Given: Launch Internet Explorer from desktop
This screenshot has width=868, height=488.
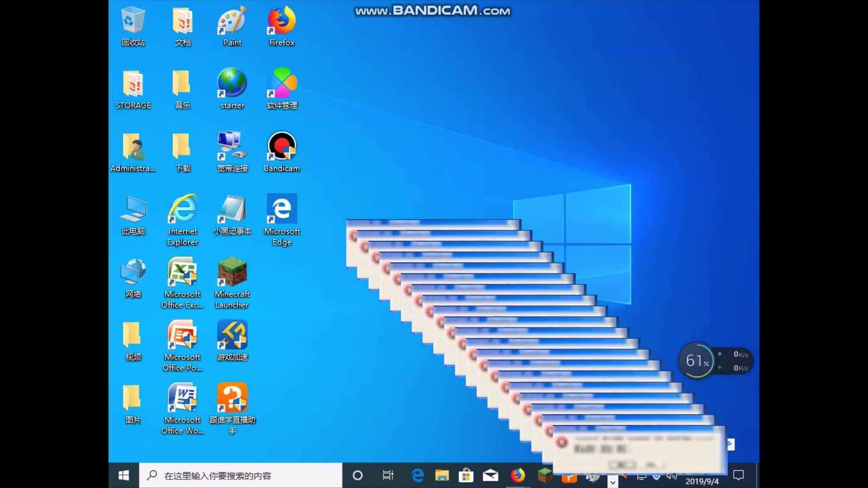Looking at the screenshot, I should [182, 209].
